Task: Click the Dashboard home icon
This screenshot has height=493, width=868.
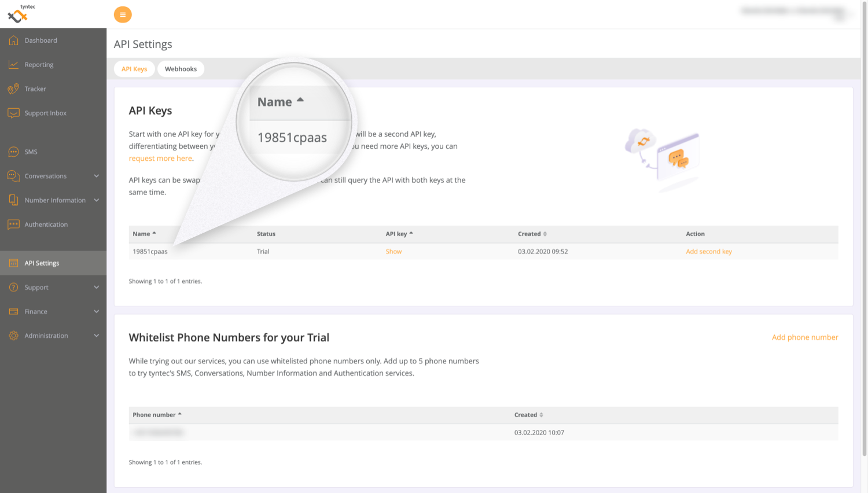Action: tap(13, 41)
